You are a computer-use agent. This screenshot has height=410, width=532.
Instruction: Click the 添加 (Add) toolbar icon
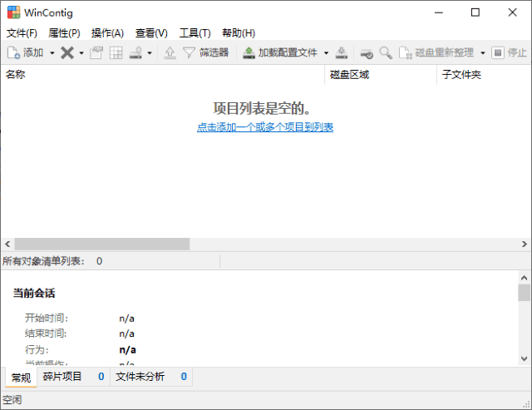(x=14, y=52)
